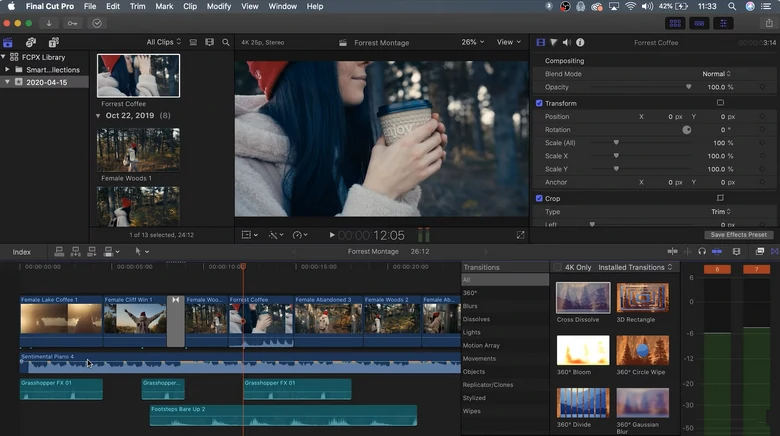Toggle the Transitions browser icon
Viewport: 780px width, 436px height.
click(x=775, y=252)
